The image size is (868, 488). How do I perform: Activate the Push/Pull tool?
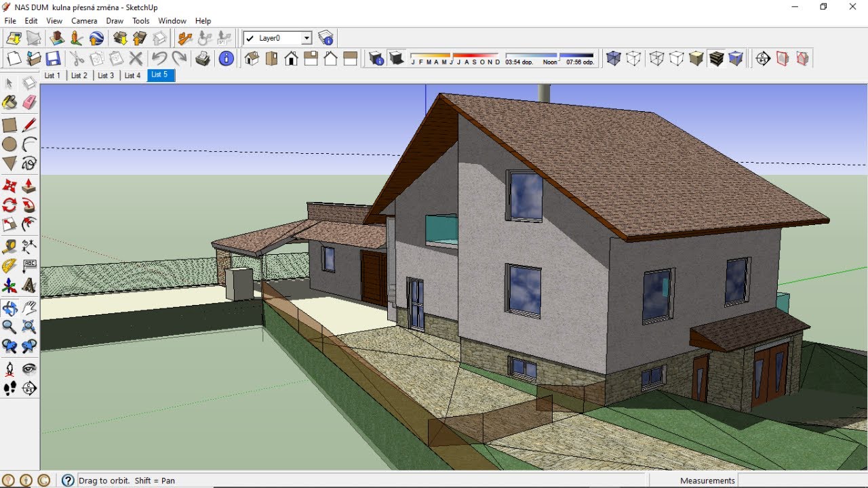(29, 186)
